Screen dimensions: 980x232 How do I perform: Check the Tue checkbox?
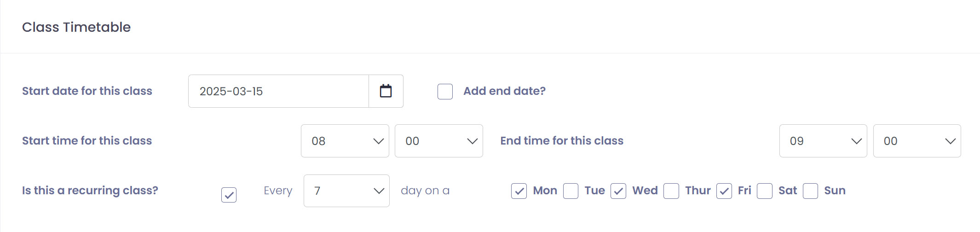[x=571, y=191]
